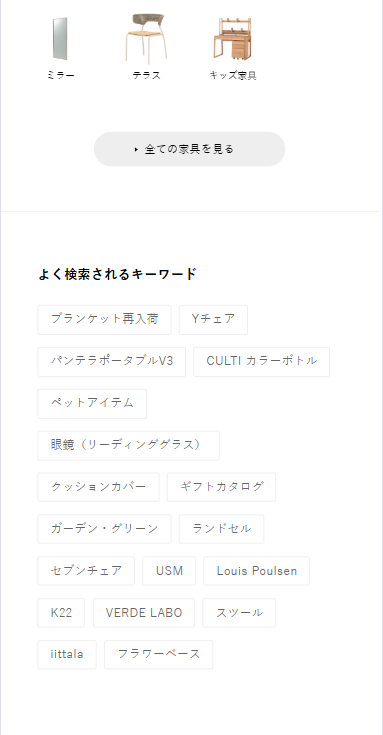Choose the ガーデン・グリーン keyword
Screen dimensions: 383x735
click(105, 529)
